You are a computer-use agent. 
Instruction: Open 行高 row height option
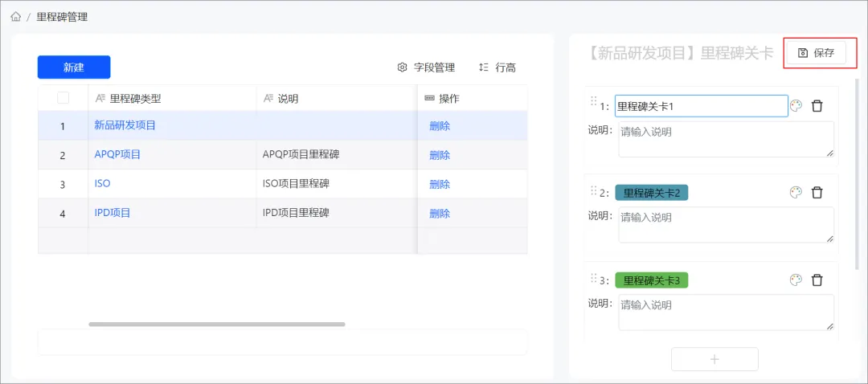(497, 67)
